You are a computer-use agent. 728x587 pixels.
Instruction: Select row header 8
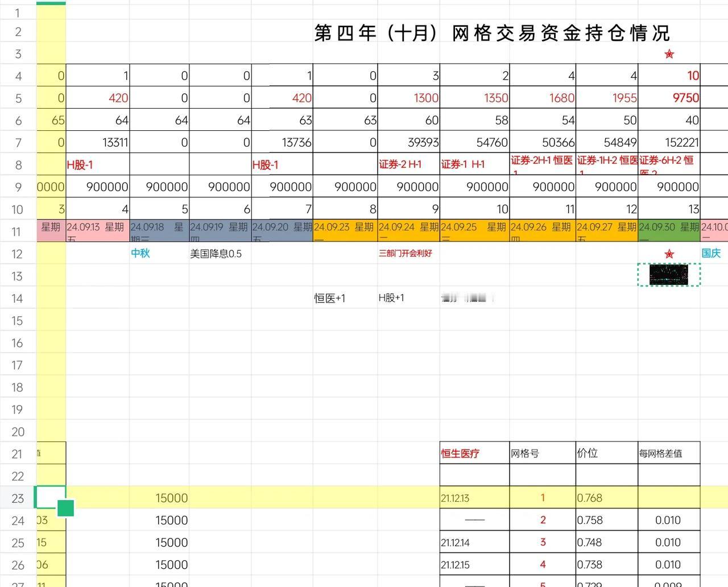[x=18, y=165]
